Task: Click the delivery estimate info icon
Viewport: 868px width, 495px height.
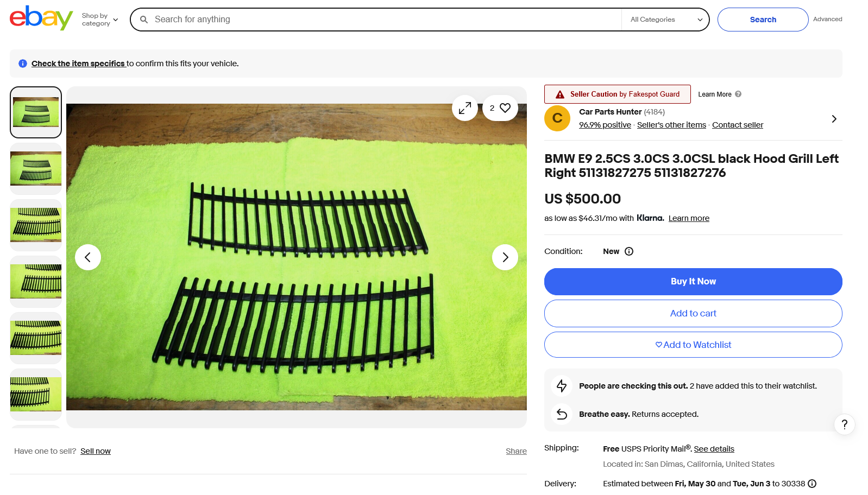Action: (x=812, y=484)
